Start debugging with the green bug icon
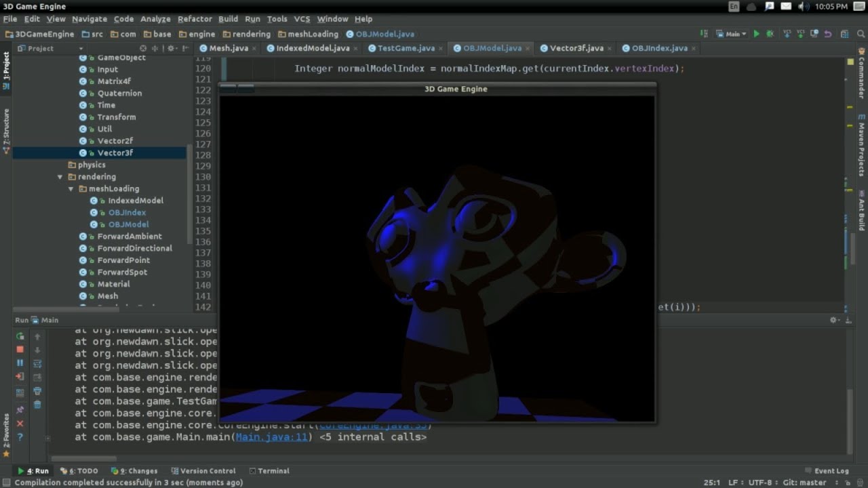 click(x=770, y=34)
